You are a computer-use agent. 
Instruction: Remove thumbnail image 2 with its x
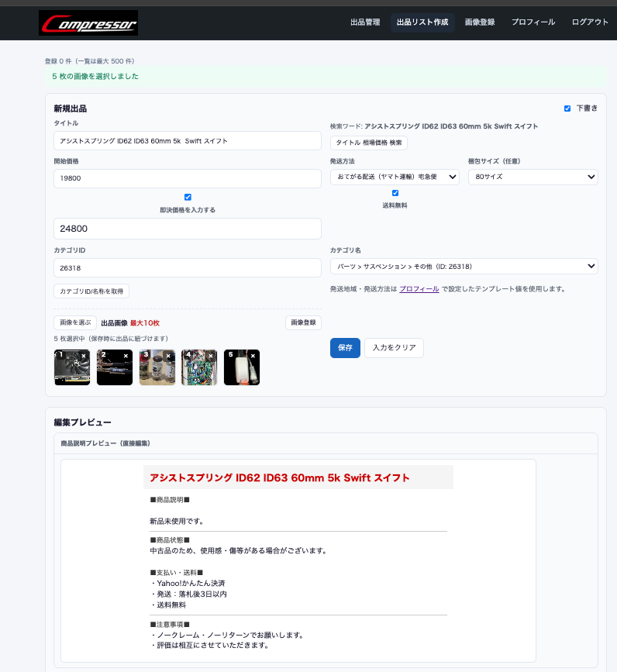(x=126, y=356)
